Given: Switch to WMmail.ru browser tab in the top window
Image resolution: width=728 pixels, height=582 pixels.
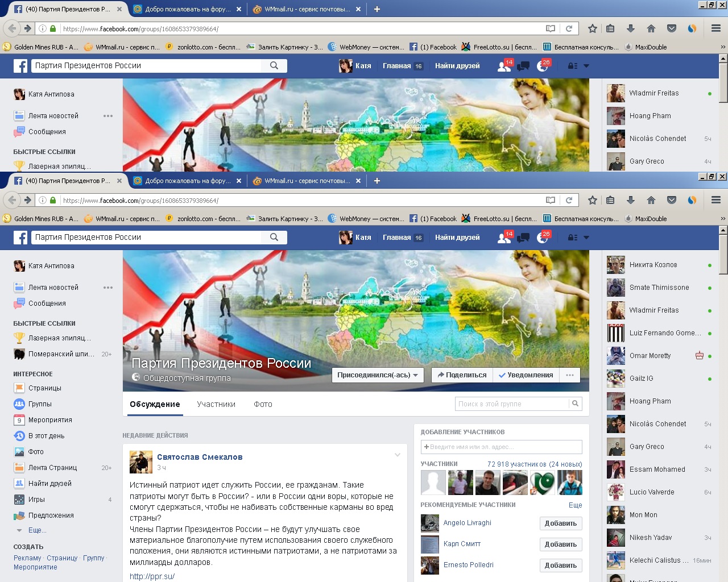Looking at the screenshot, I should coord(307,9).
